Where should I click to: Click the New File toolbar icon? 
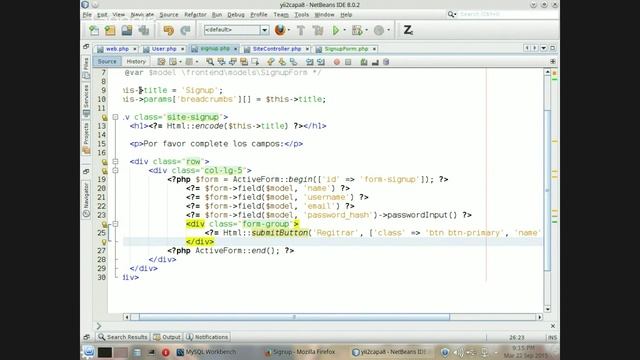(94, 30)
